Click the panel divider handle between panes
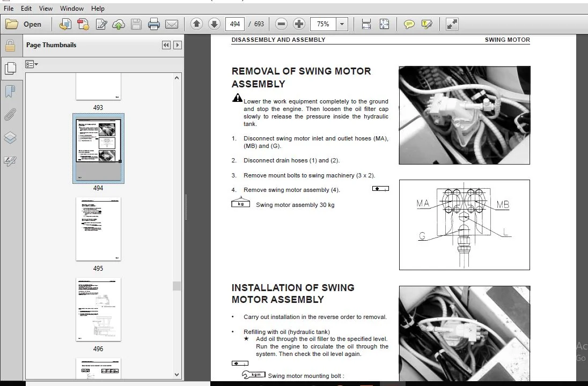Image resolution: width=588 pixels, height=386 pixels. tap(186, 207)
